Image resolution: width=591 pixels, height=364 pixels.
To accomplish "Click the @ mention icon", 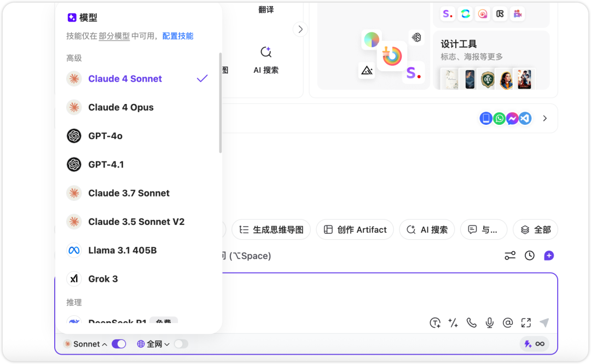I will click(x=508, y=323).
